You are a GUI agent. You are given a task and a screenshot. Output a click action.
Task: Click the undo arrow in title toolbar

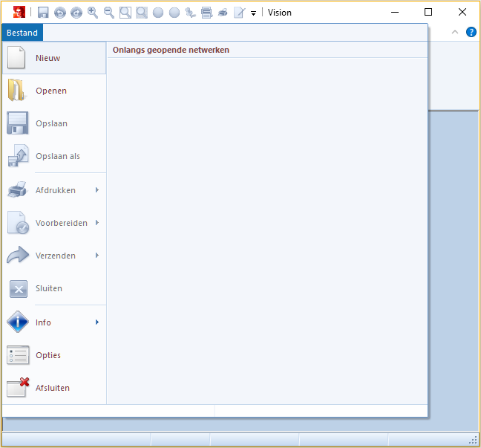pos(60,13)
